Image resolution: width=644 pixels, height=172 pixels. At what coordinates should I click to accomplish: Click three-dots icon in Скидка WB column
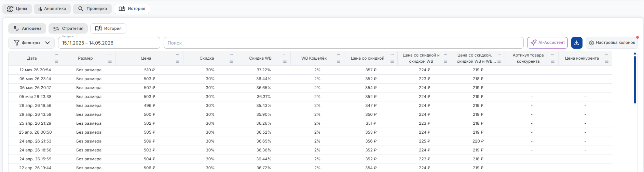pos(285,55)
